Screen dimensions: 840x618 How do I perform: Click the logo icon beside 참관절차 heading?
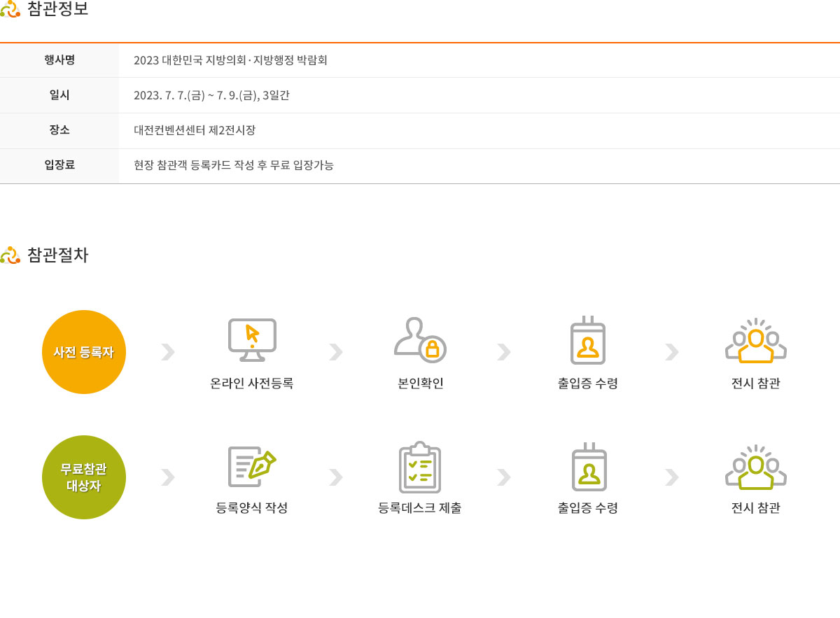coord(10,255)
